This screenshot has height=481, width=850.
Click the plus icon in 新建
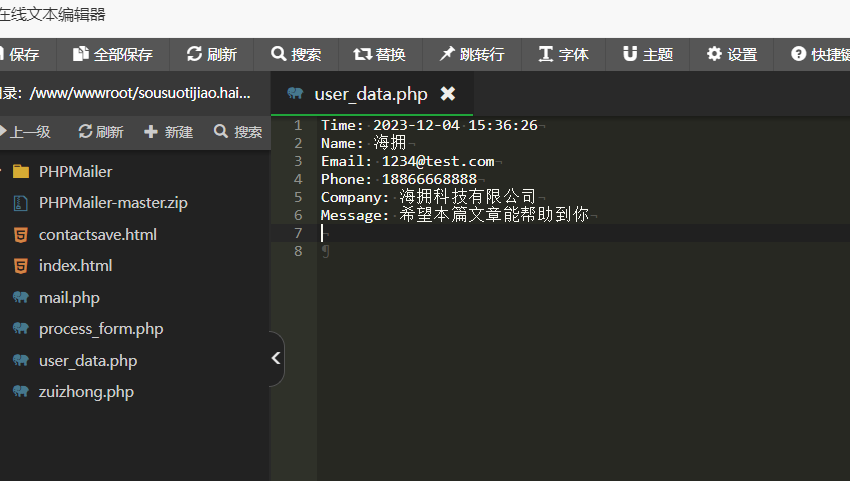151,131
